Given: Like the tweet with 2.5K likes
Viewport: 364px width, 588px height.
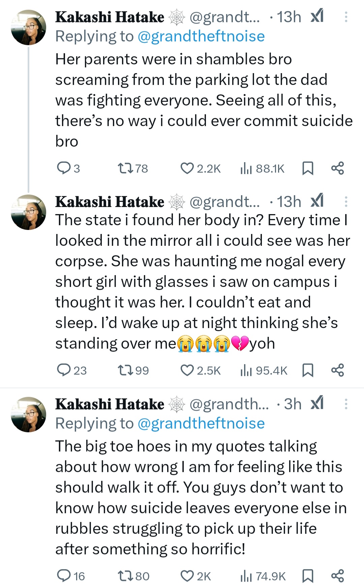Looking at the screenshot, I should pyautogui.click(x=187, y=370).
